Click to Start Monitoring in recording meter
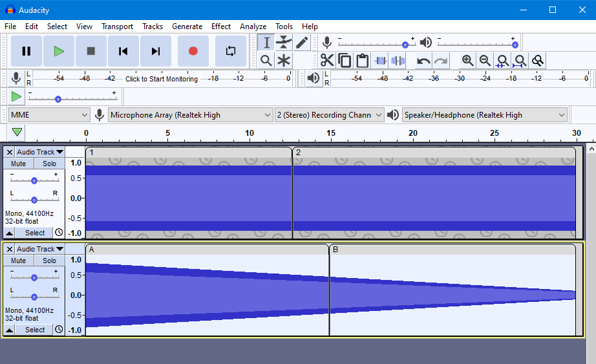Screen dimensions: 596x364 click(162, 79)
